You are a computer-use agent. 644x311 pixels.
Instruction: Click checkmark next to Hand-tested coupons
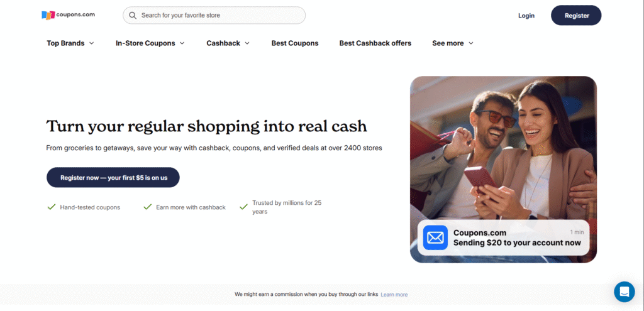click(x=52, y=207)
